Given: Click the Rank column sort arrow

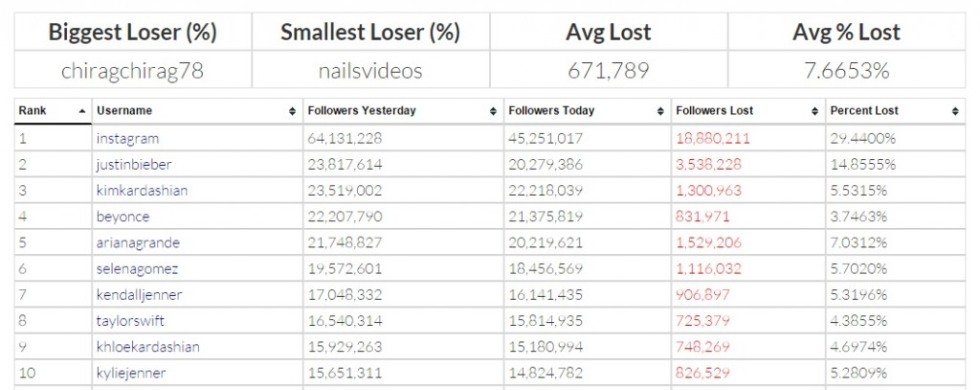Looking at the screenshot, I should click(82, 111).
